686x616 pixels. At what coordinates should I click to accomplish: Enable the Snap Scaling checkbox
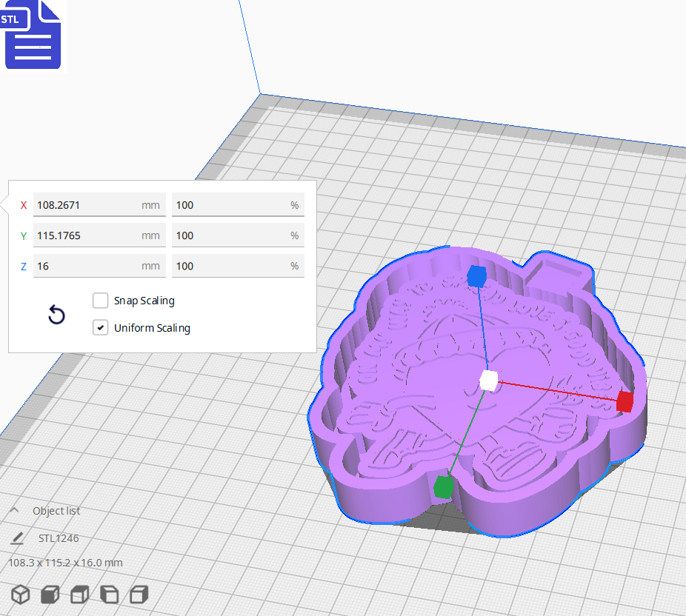click(x=100, y=301)
